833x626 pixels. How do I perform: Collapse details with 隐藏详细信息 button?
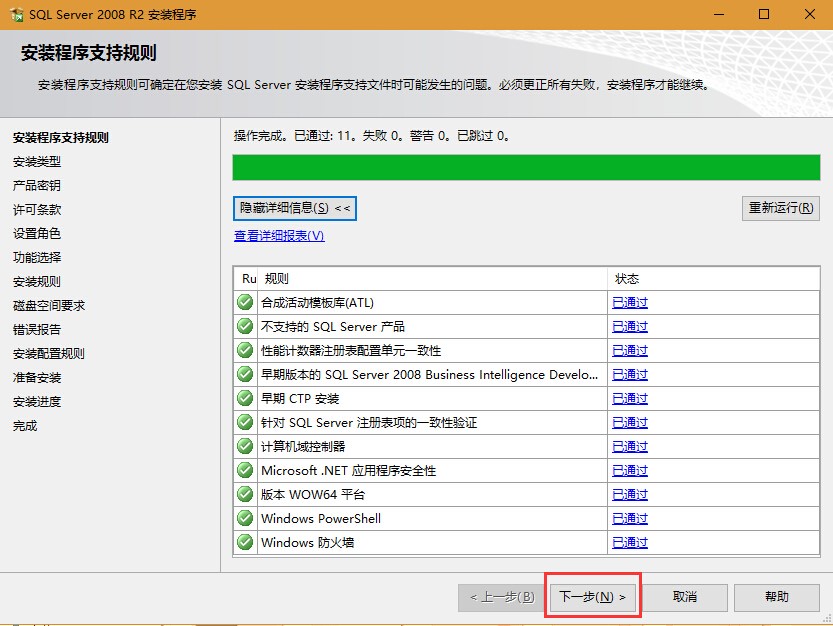295,208
